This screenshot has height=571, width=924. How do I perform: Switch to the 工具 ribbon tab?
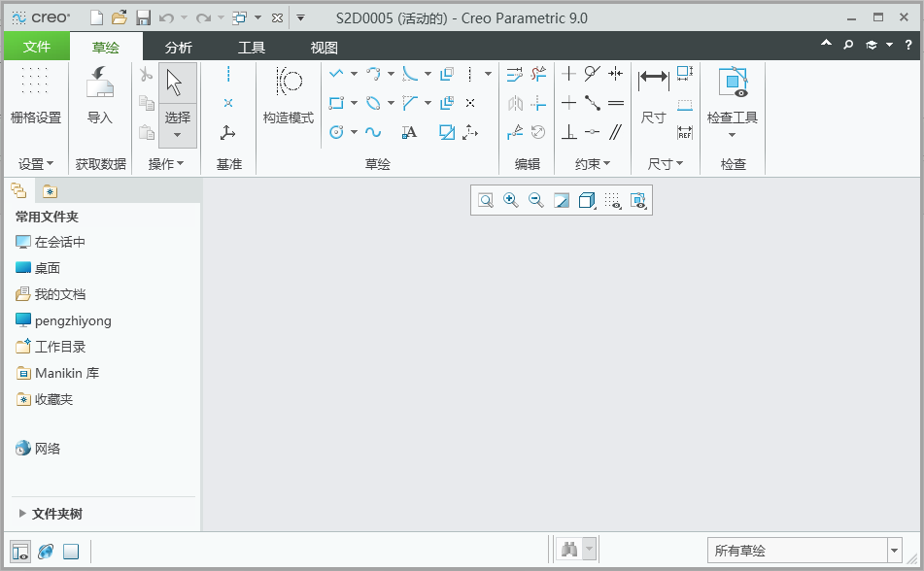(x=252, y=48)
